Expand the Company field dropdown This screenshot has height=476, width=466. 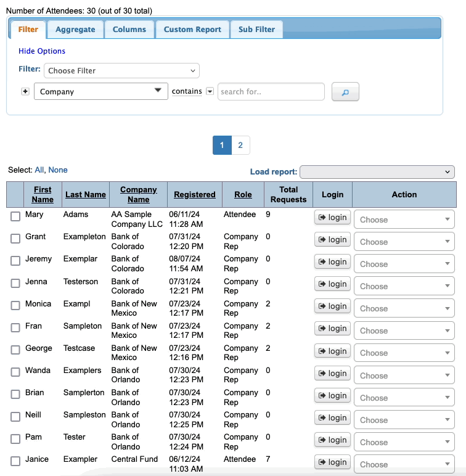click(x=101, y=91)
